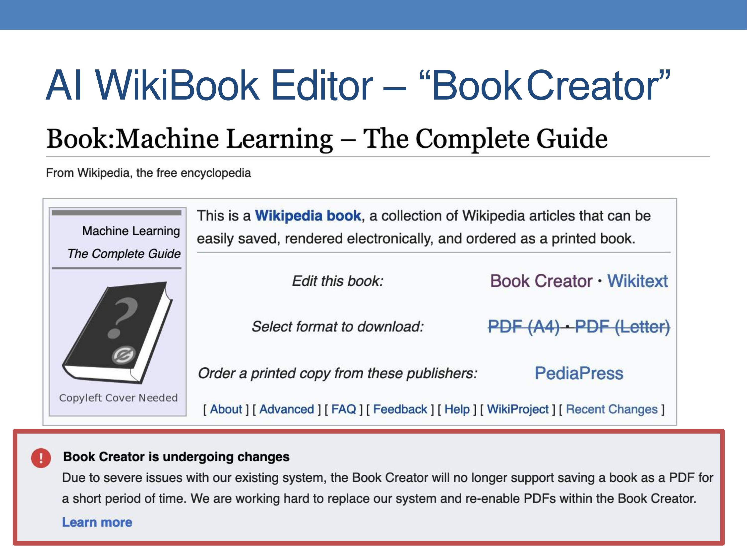The height and width of the screenshot is (560, 747).
Task: Open the Wikipedia book link
Action: (x=308, y=216)
